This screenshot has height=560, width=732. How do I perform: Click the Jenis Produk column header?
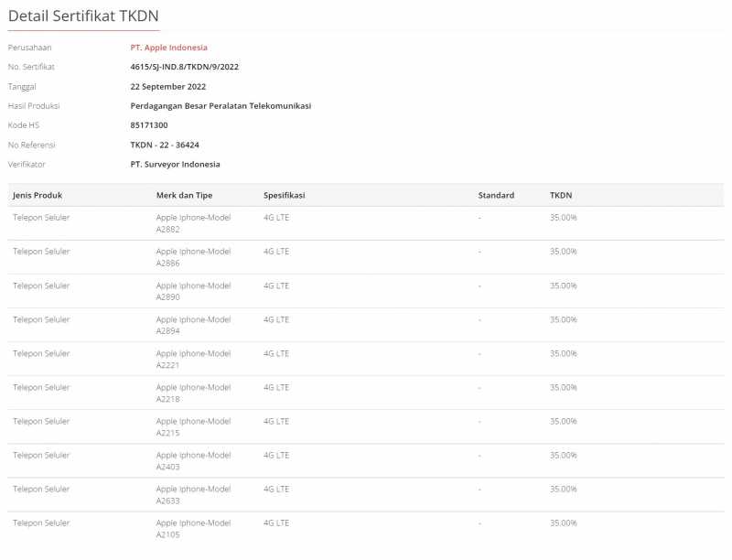[38, 195]
